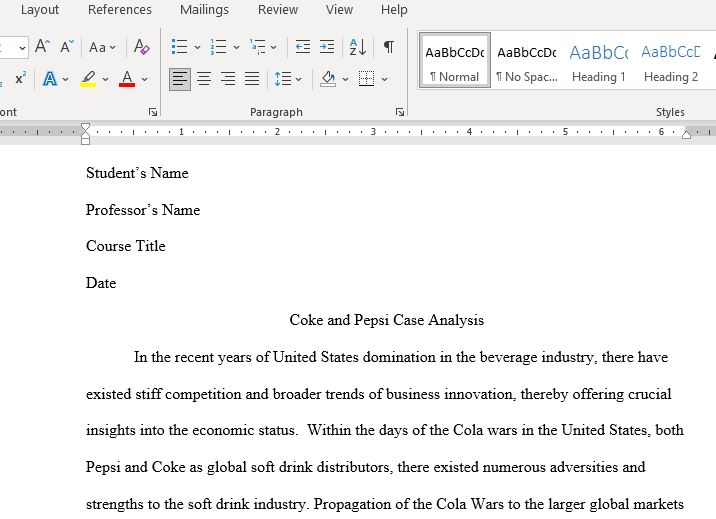
Task: Click the 'Student's Name' line
Action: [x=137, y=173]
